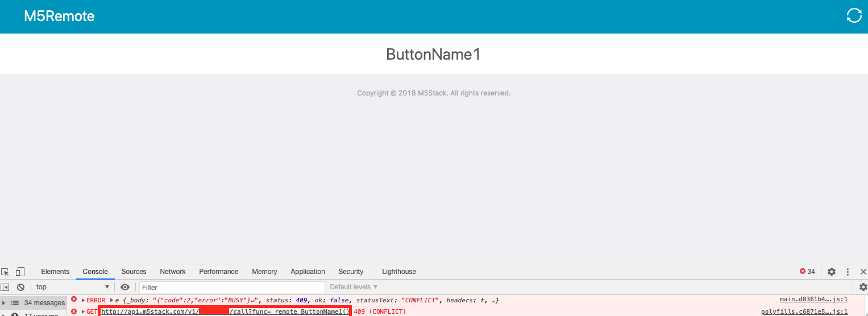Screen dimensions: 868x316
Task: Open DevTools settings gear
Action: (x=832, y=272)
